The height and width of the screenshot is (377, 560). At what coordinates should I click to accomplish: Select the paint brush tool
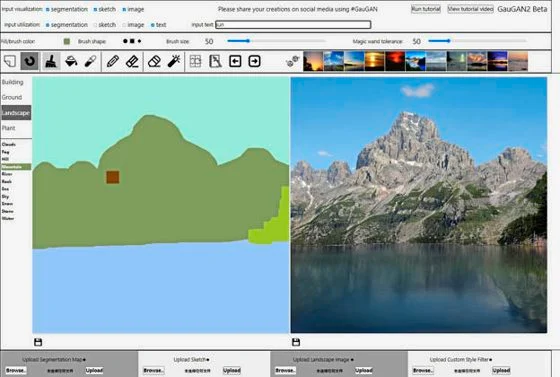click(x=51, y=61)
